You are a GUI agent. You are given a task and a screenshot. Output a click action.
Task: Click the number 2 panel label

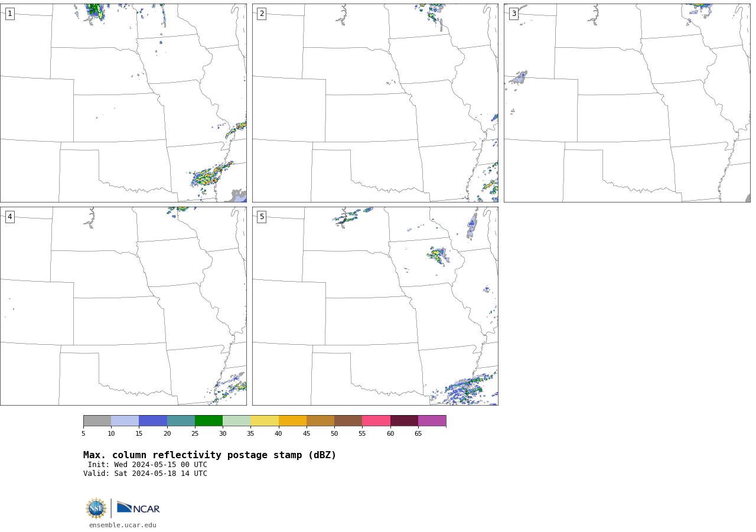pyautogui.click(x=262, y=14)
